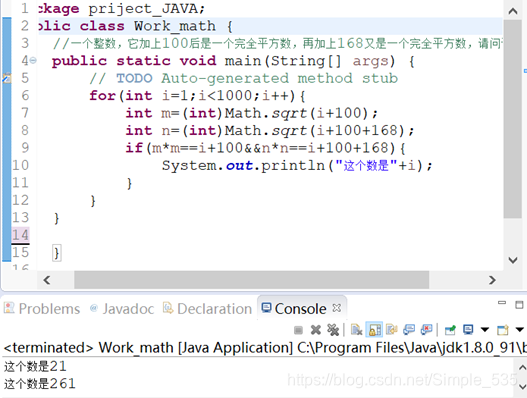Click the if condition on line 9
This screenshot has width=527, height=398.
tap(266, 148)
